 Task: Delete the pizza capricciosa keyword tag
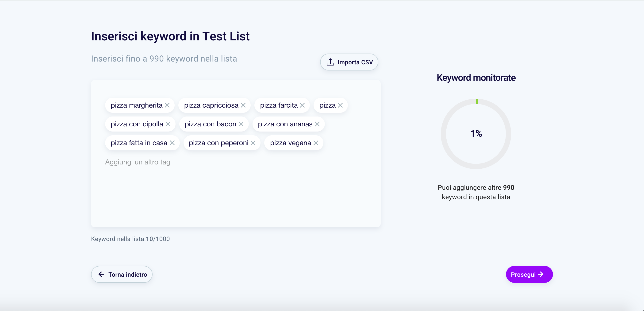click(243, 105)
